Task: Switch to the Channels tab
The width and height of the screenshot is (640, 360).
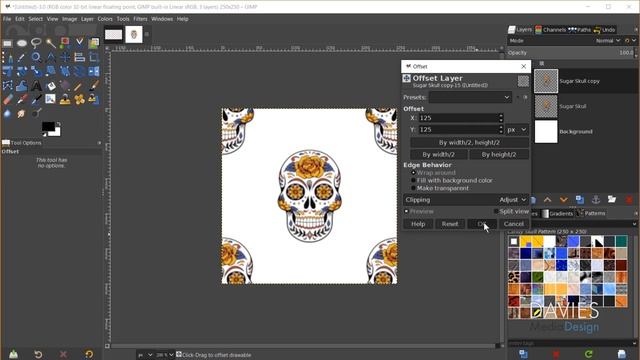Action: click(x=551, y=29)
